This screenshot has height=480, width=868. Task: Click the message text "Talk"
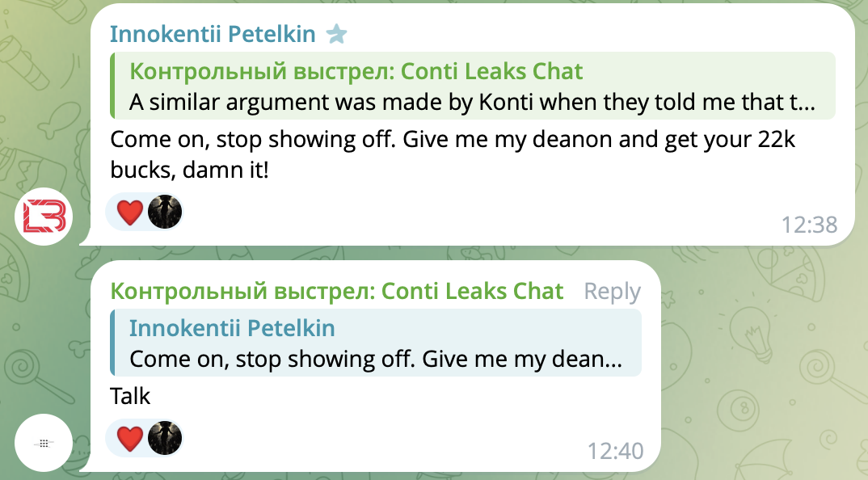131,396
